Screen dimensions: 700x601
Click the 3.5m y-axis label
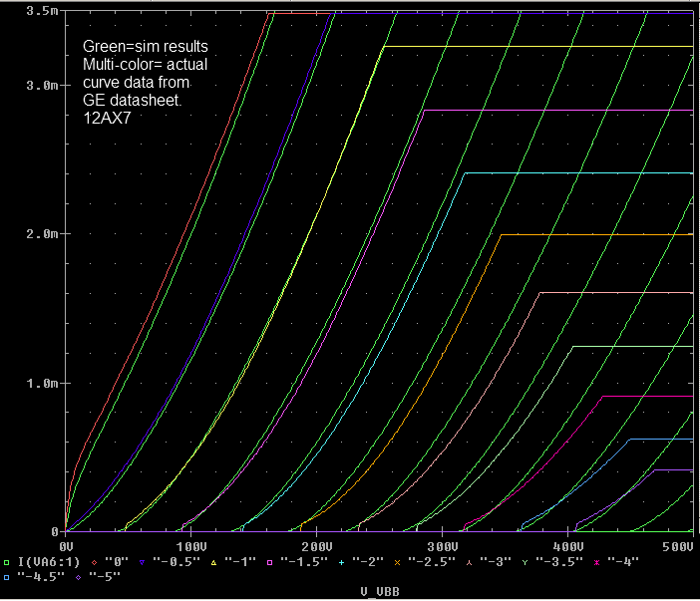point(43,11)
